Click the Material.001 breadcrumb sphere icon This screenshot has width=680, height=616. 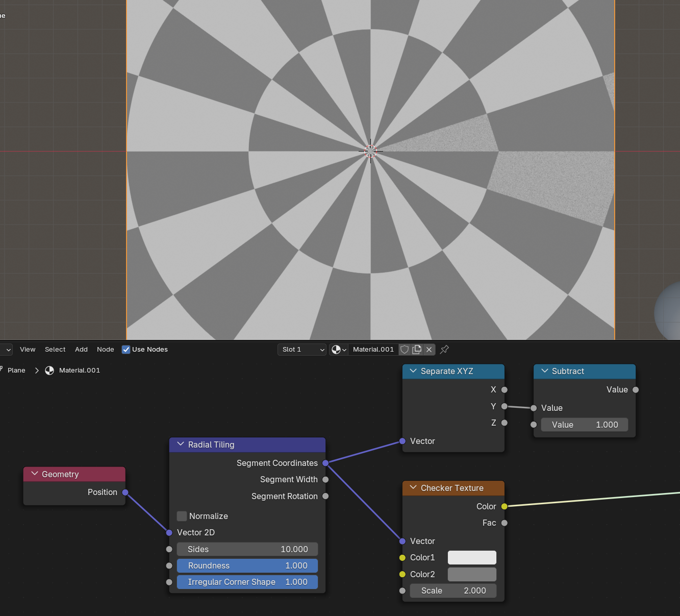[x=49, y=371]
